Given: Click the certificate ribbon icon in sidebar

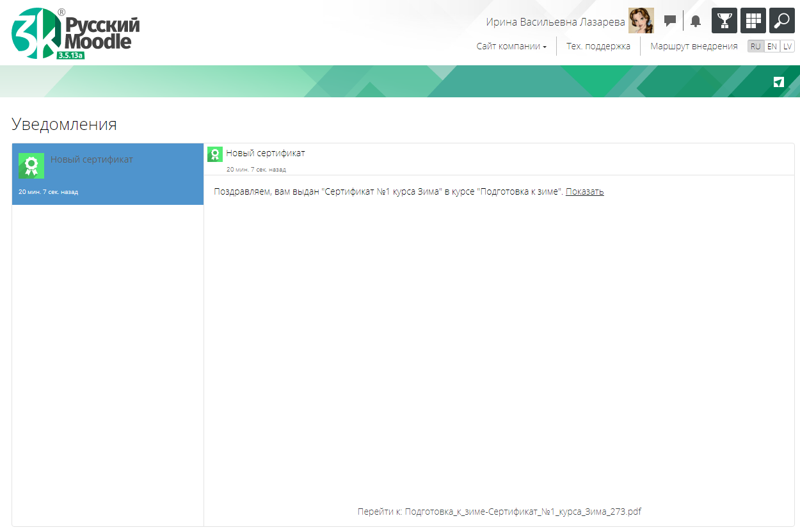Looking at the screenshot, I should [x=31, y=166].
